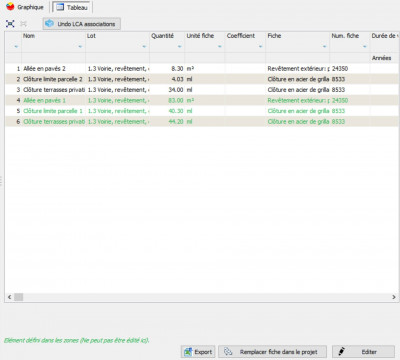Viewport: 400px width, 360px height.
Task: Sort by the Quantité column header
Action: [x=162, y=36]
